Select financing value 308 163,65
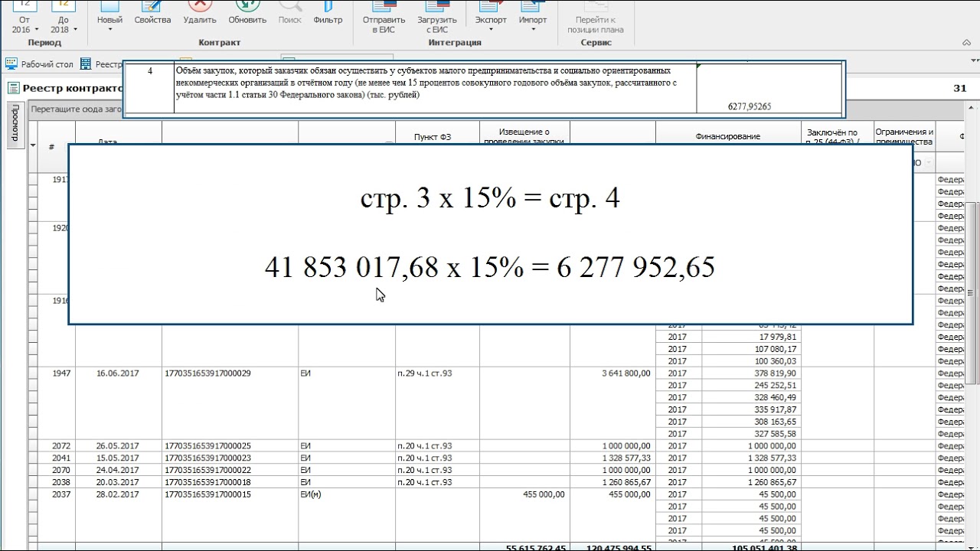The height and width of the screenshot is (551, 980). tap(771, 422)
